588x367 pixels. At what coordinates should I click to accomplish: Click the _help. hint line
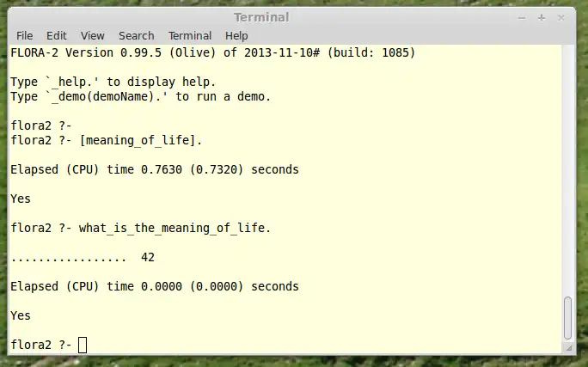113,82
